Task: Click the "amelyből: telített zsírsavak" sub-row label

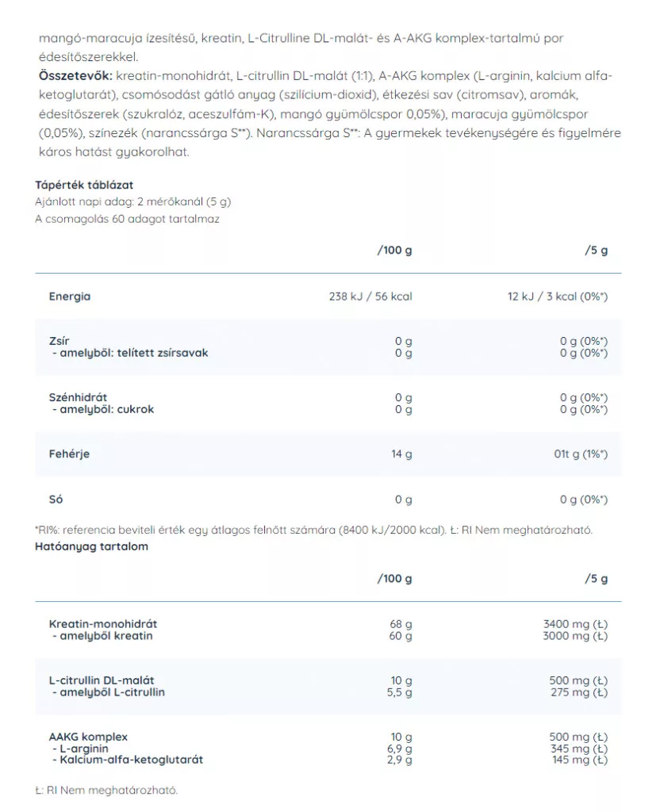Action: coord(133,353)
